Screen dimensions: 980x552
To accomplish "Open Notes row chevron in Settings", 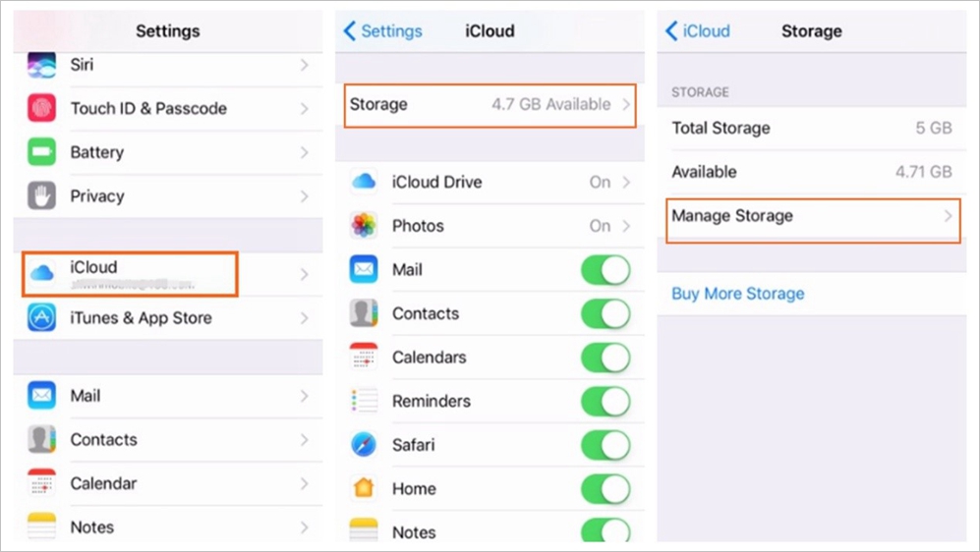I will [305, 527].
